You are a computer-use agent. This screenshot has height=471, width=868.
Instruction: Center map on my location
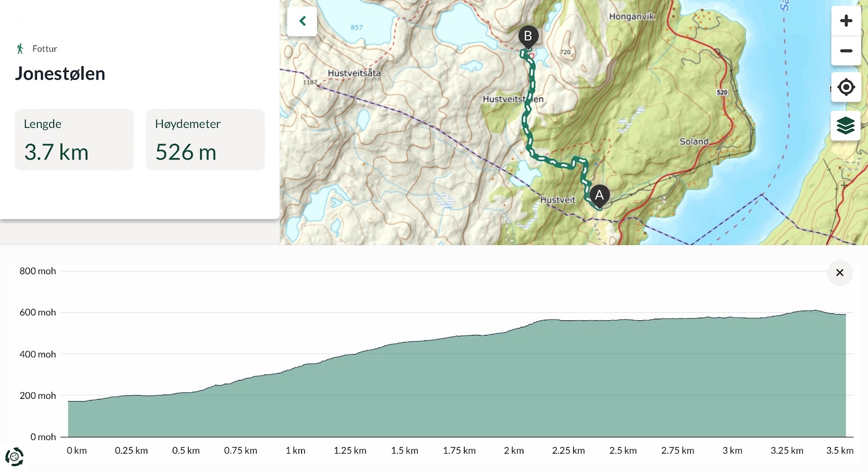point(846,87)
